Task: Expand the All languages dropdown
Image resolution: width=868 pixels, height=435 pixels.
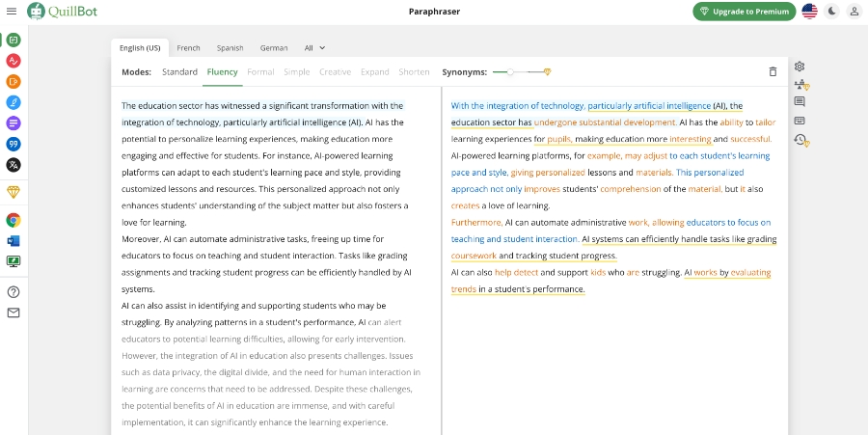Action: tap(314, 47)
